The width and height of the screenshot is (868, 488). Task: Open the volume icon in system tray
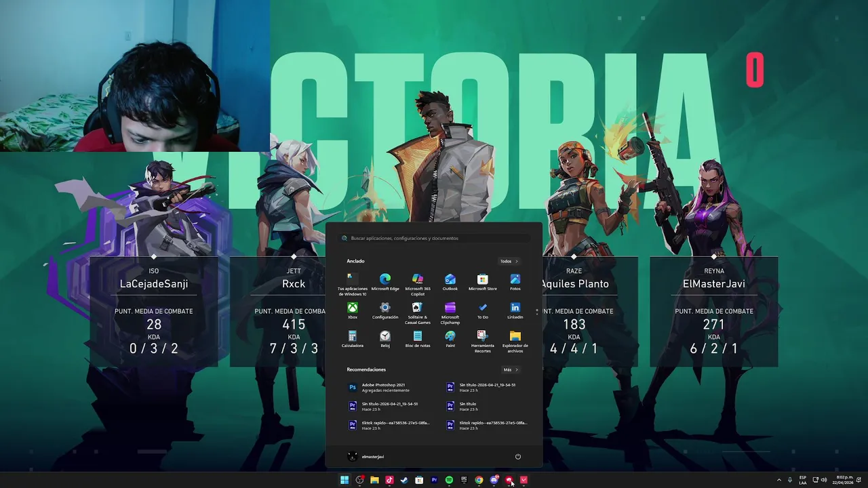(824, 480)
